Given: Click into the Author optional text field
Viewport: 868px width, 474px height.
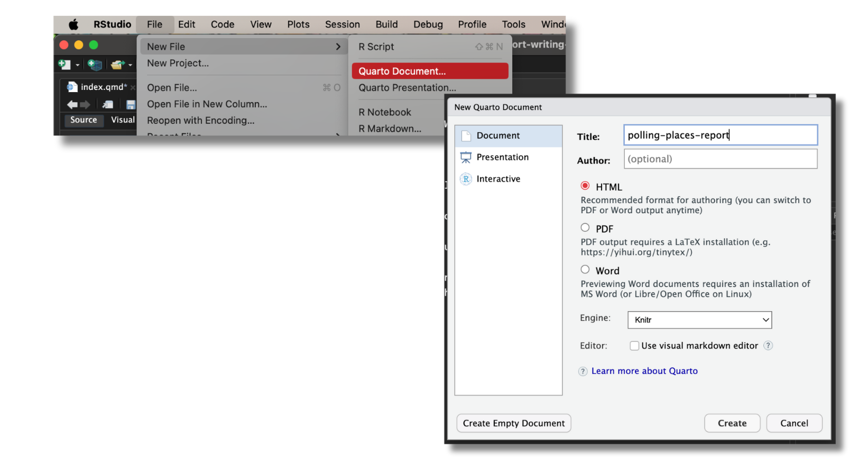Looking at the screenshot, I should 721,159.
